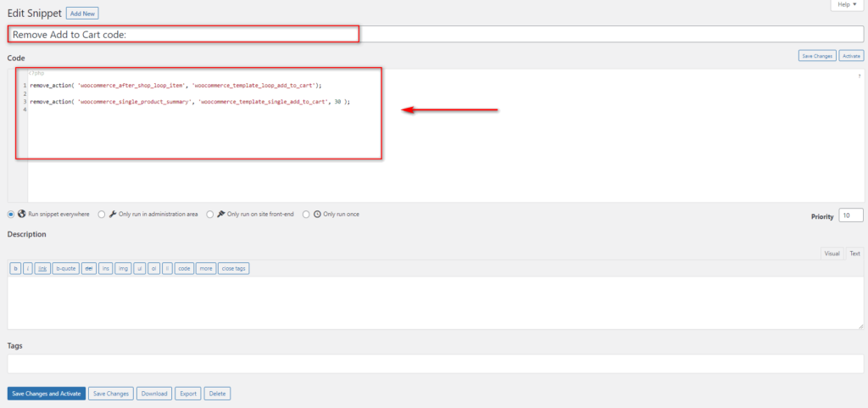This screenshot has width=868, height=408.
Task: Edit the snippet title field
Action: 435,34
